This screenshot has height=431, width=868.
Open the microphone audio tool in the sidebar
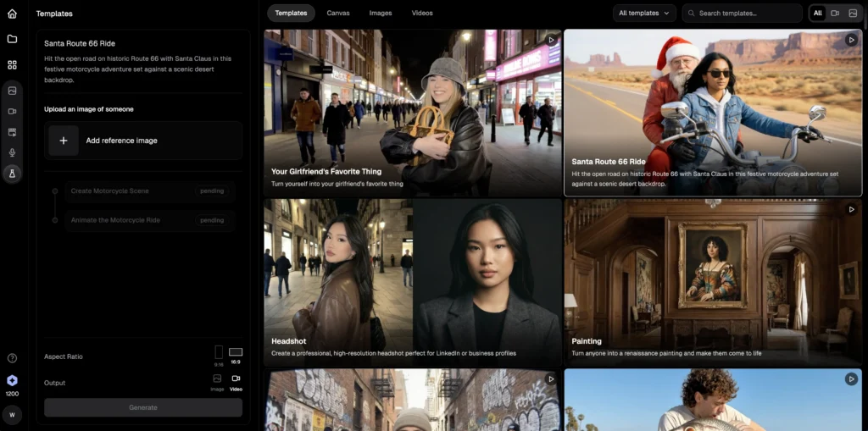click(12, 152)
